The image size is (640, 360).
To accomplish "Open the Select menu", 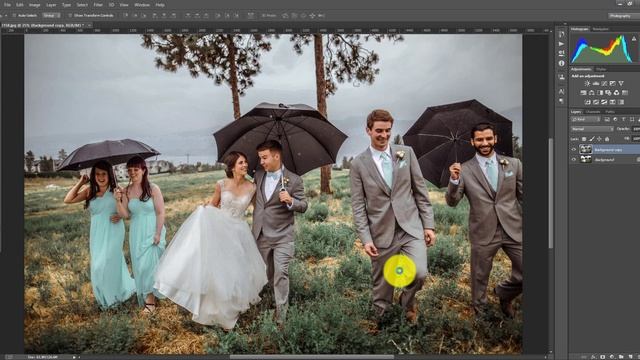I will point(82,5).
